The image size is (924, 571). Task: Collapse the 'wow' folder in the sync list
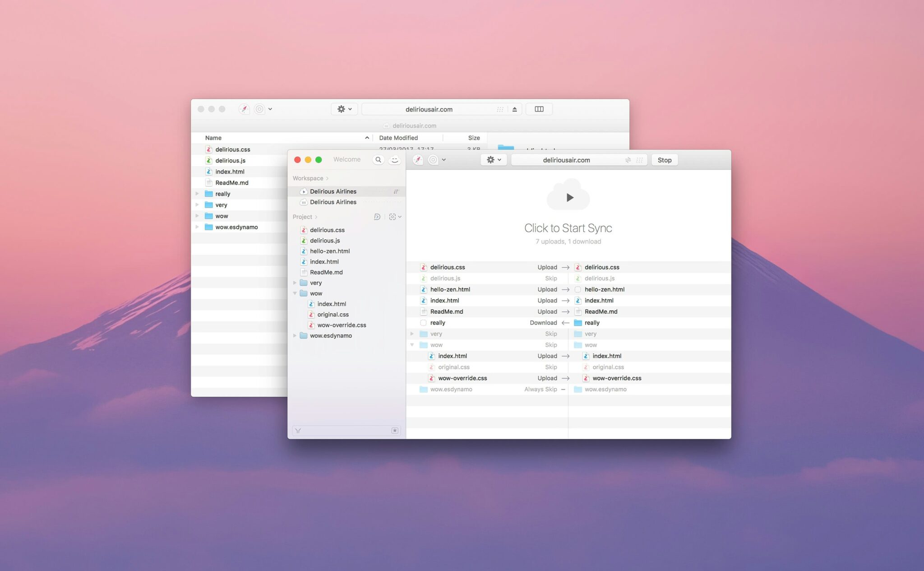(412, 344)
